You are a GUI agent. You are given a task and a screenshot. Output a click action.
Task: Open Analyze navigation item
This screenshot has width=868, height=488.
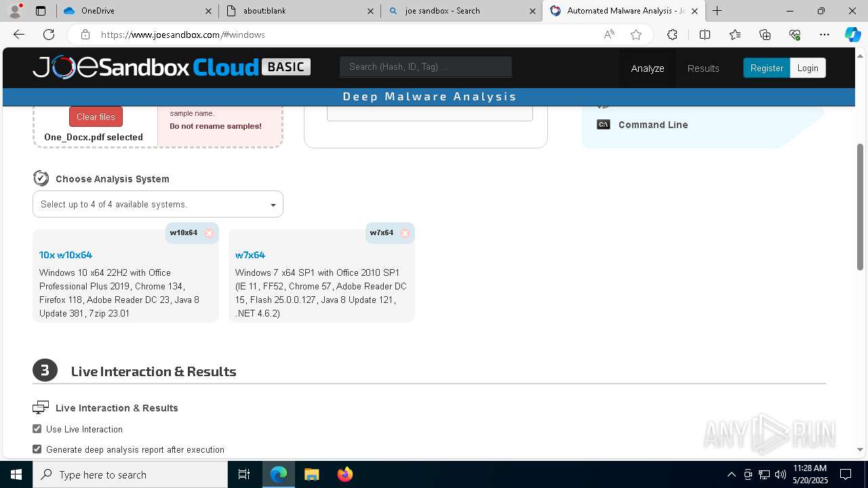(x=648, y=68)
